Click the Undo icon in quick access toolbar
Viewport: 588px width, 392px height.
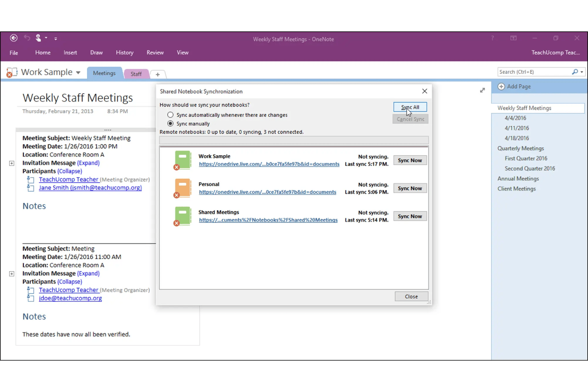[x=27, y=38]
